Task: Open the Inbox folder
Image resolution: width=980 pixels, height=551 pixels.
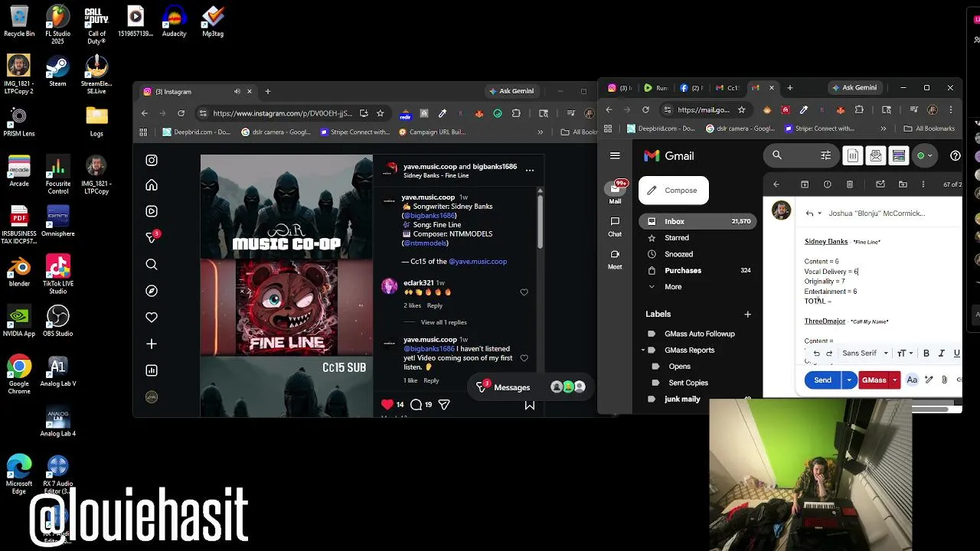Action: point(698,221)
